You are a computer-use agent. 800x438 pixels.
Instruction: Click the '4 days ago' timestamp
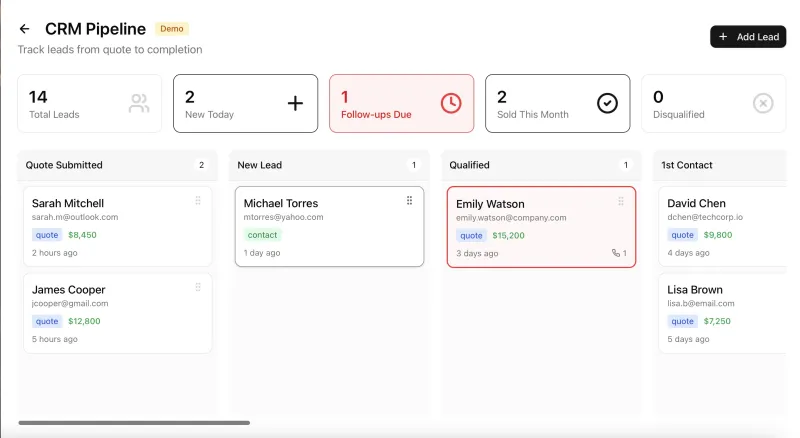pos(688,253)
